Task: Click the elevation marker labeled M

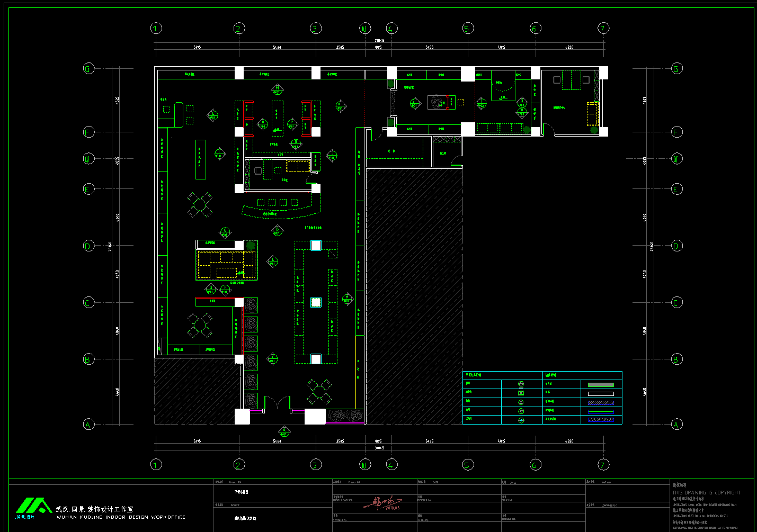Action: pos(277,89)
